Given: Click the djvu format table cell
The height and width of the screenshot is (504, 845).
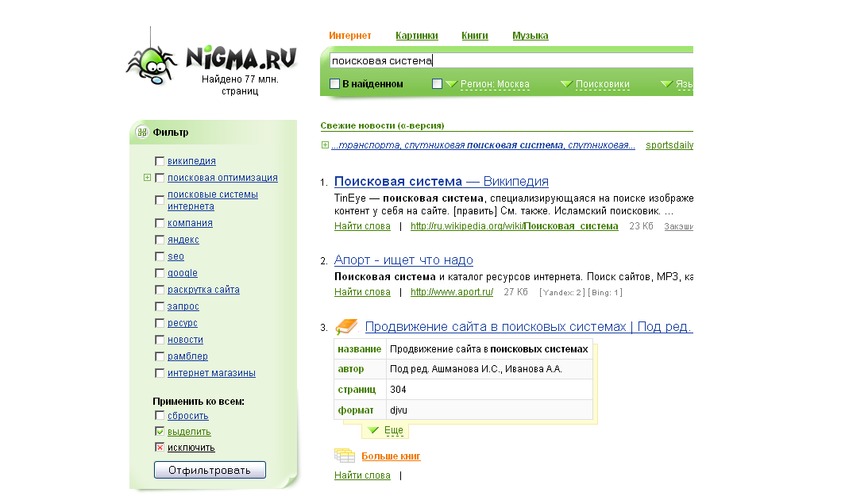Looking at the screenshot, I should (x=489, y=410).
